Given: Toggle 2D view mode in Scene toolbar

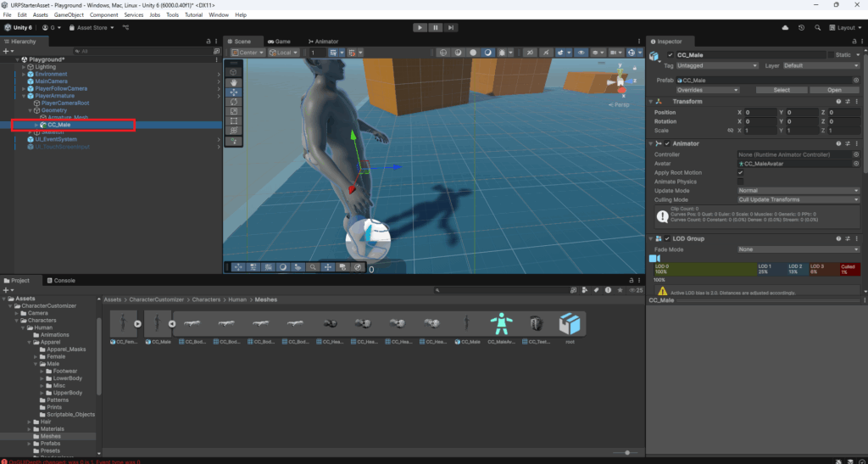Looking at the screenshot, I should (530, 53).
